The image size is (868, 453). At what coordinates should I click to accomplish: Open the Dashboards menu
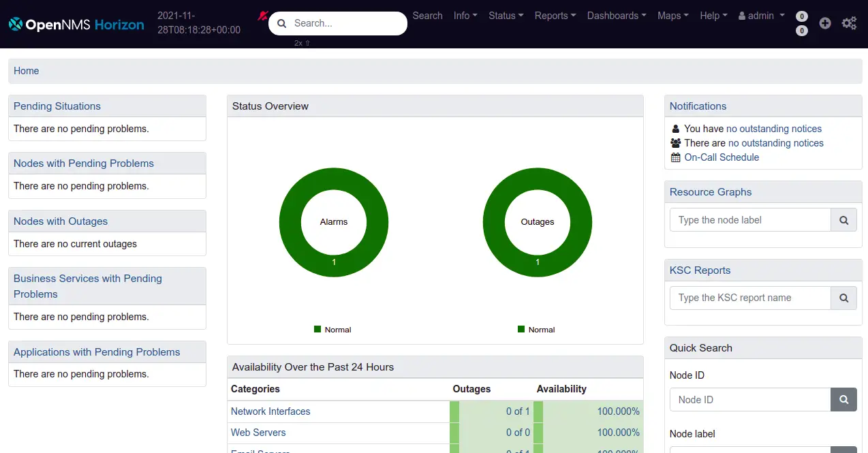(x=617, y=16)
